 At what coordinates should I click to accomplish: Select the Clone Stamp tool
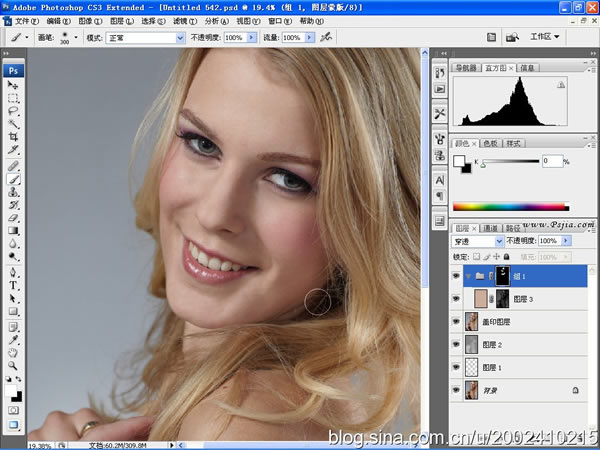[x=13, y=192]
